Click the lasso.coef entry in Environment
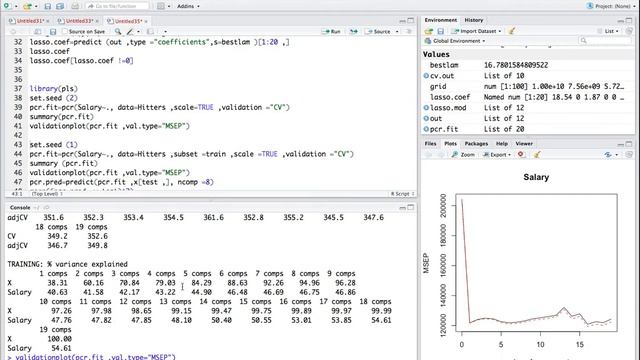The height and width of the screenshot is (360, 640). (450, 97)
